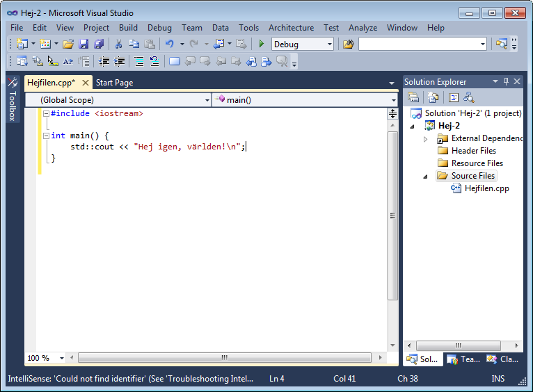The height and width of the screenshot is (392, 533).
Task: Undo the last edit with the blue arrow
Action: 169,44
